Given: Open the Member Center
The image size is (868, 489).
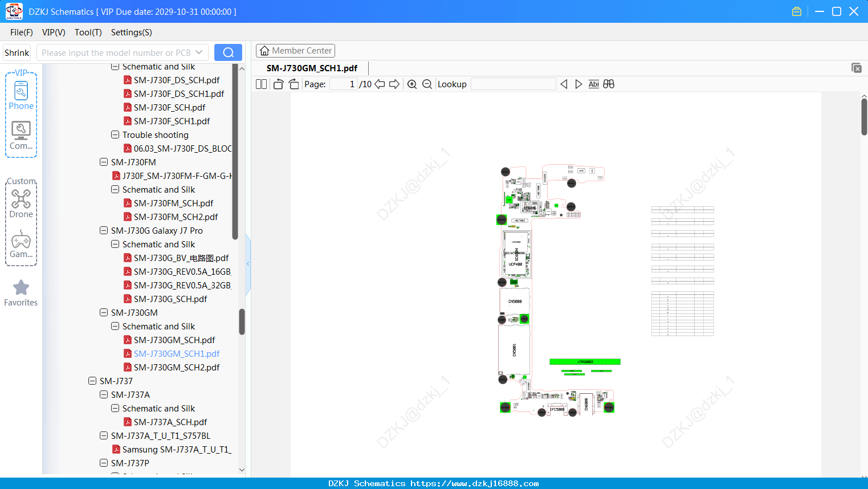Looking at the screenshot, I should coord(295,51).
